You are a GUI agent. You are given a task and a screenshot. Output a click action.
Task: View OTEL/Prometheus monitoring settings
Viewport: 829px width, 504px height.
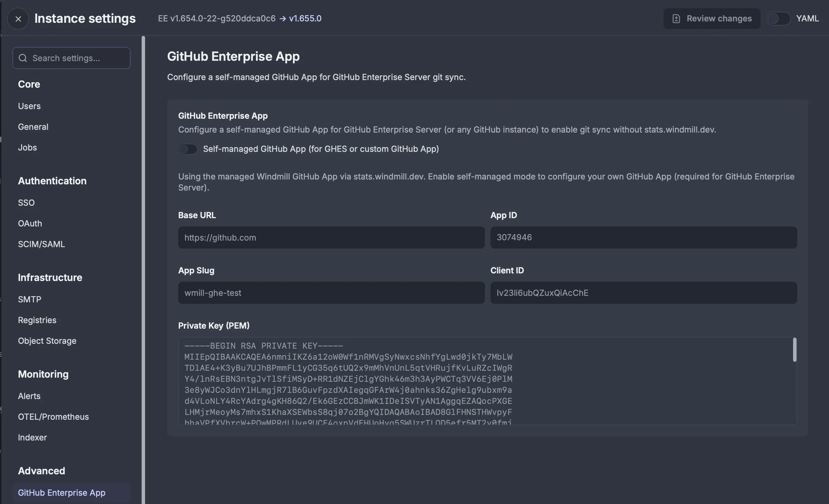53,417
